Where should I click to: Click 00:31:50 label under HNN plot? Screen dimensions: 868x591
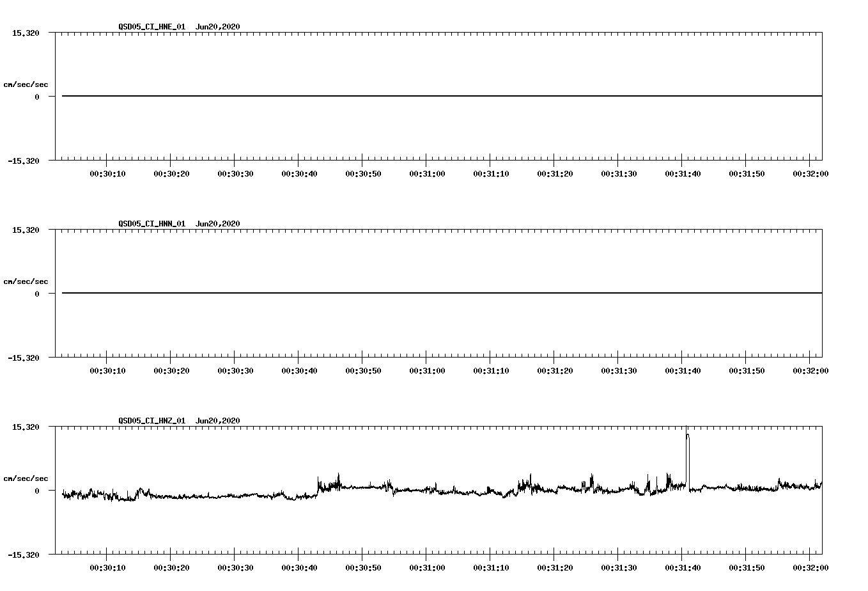(x=747, y=371)
